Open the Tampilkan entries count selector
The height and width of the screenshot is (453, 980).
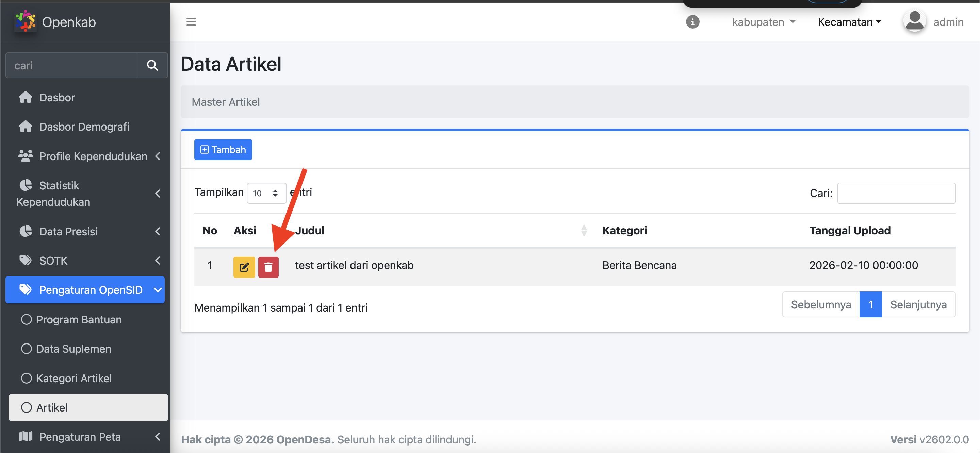266,193
